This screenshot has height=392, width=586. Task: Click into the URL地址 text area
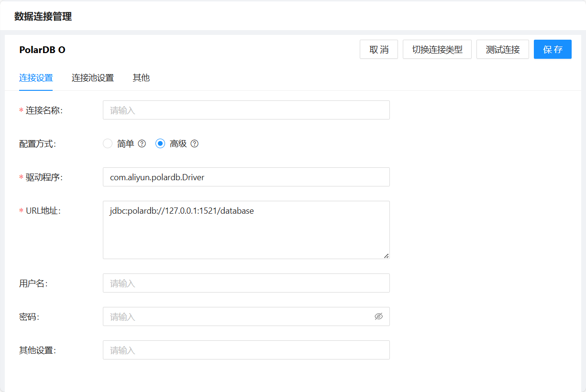click(246, 230)
